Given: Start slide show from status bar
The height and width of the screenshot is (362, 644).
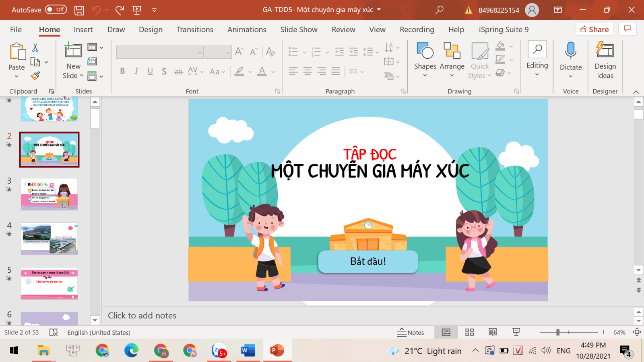Looking at the screenshot, I should click(516, 332).
